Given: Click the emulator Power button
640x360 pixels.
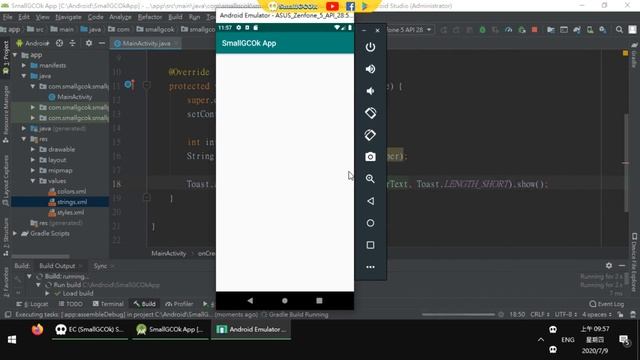Looking at the screenshot, I should click(370, 47).
